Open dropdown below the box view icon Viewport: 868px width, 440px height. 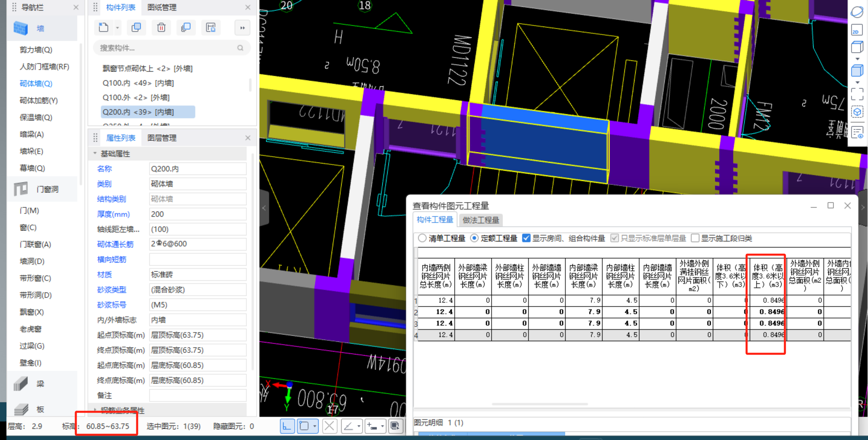857,59
